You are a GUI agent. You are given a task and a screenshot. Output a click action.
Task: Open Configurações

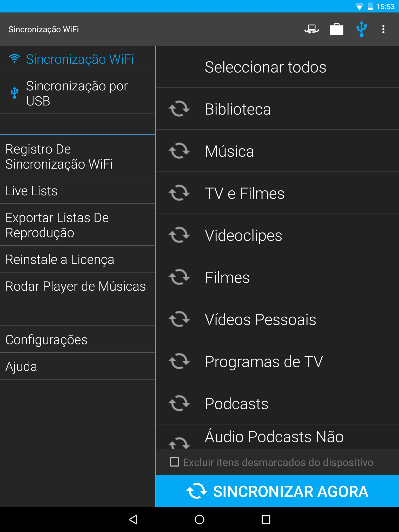(x=77, y=340)
